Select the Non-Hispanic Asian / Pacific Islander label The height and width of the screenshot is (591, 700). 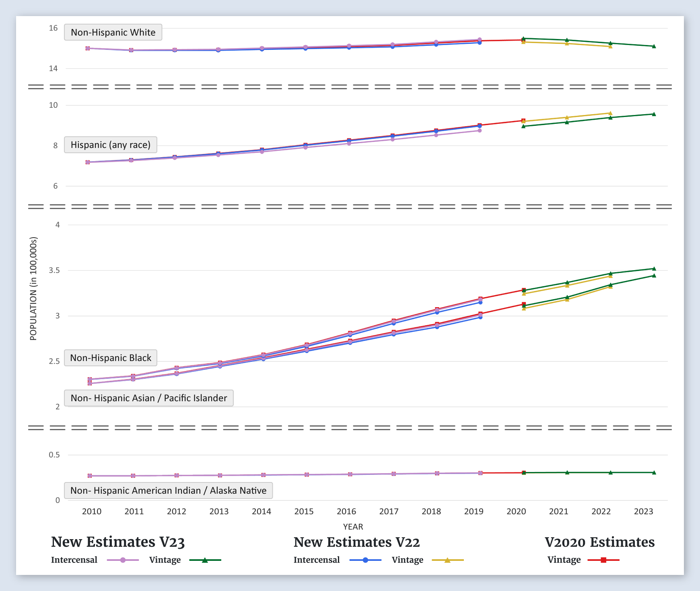(149, 398)
